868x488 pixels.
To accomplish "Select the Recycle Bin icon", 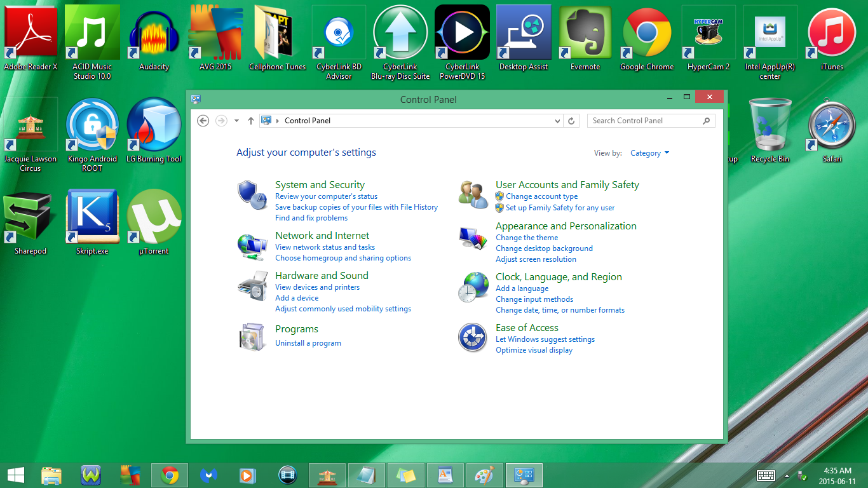I will (x=770, y=130).
